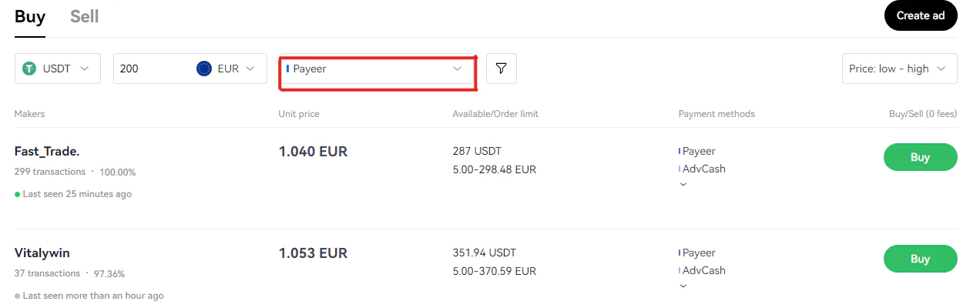
Task: Open the EUR currency dropdown
Action: [x=227, y=69]
